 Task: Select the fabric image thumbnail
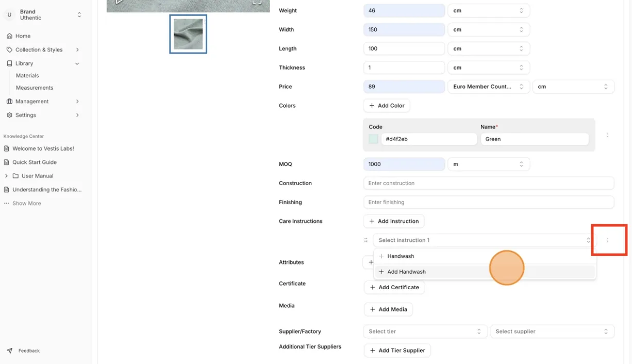click(x=188, y=34)
